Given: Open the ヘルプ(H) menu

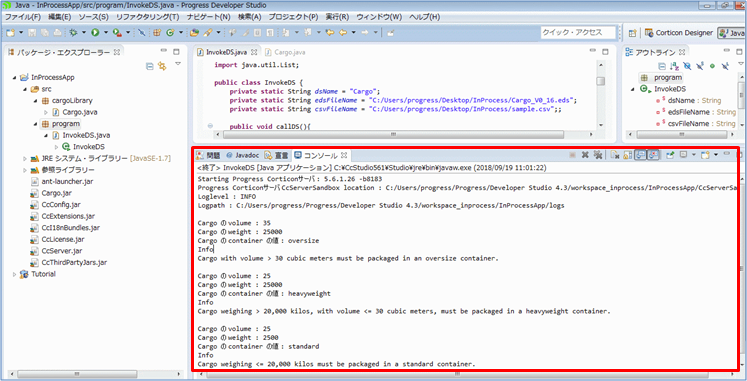Looking at the screenshot, I should click(x=424, y=17).
